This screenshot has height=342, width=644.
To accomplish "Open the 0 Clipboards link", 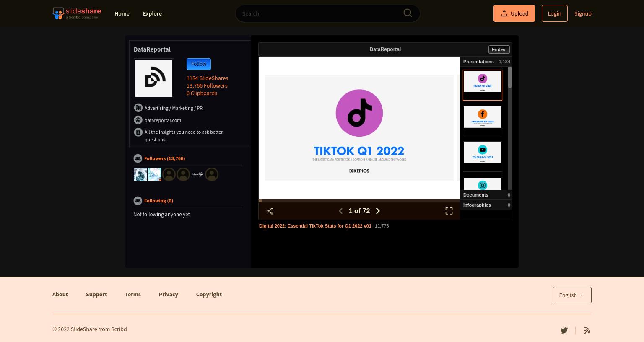I will click(x=202, y=93).
